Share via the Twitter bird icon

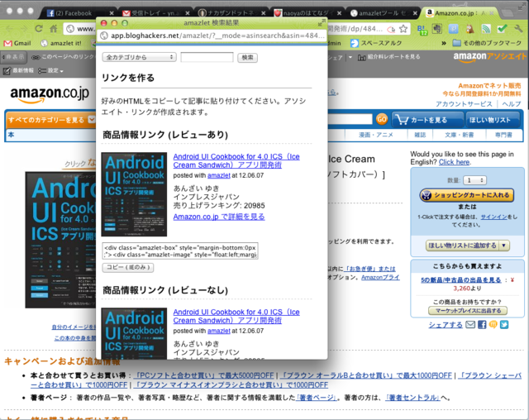pyautogui.click(x=504, y=325)
